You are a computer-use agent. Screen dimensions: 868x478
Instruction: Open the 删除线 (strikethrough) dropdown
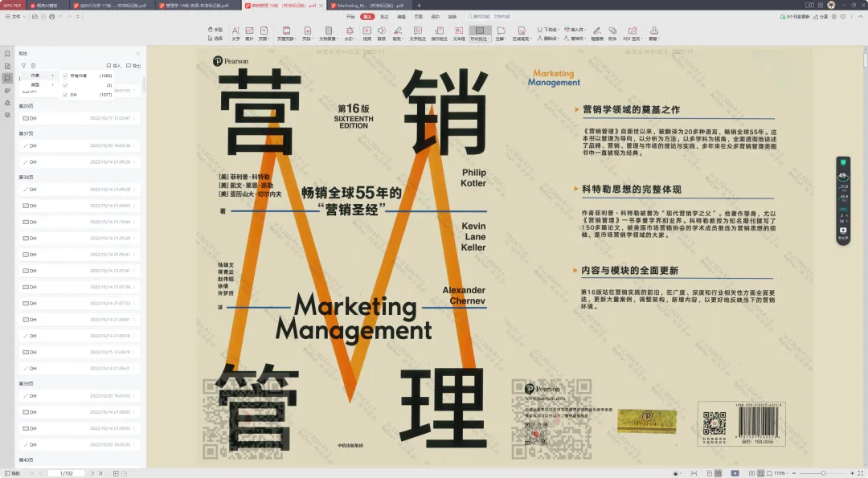click(547, 39)
